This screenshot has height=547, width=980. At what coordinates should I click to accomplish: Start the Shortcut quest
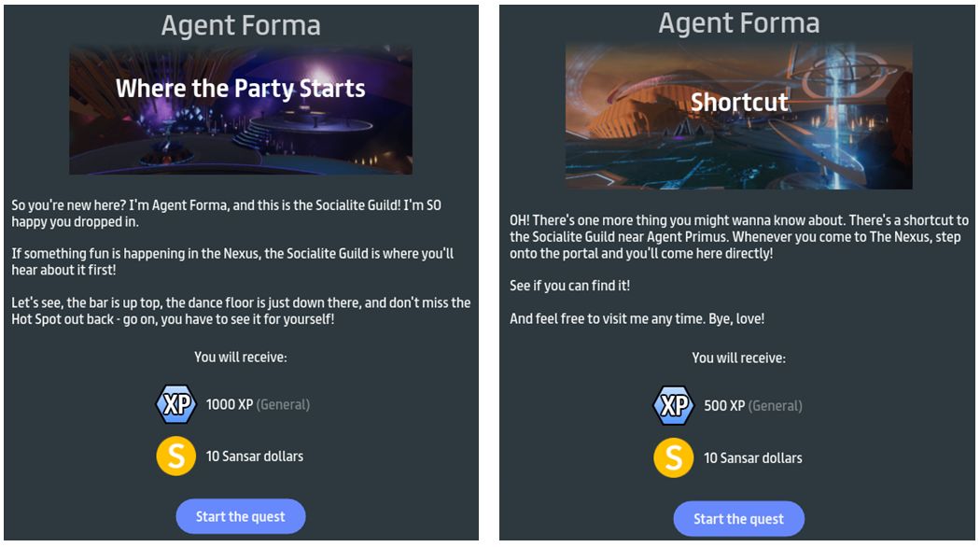tap(738, 519)
